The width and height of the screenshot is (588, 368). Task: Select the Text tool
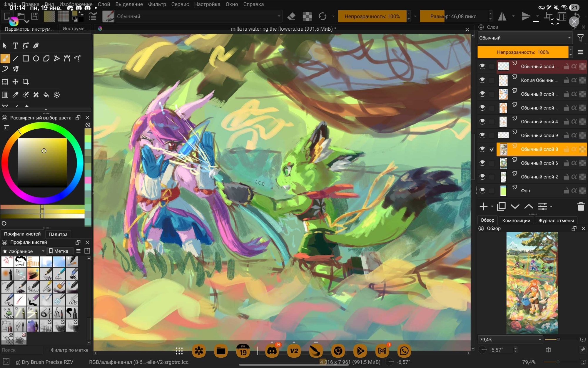(15, 46)
